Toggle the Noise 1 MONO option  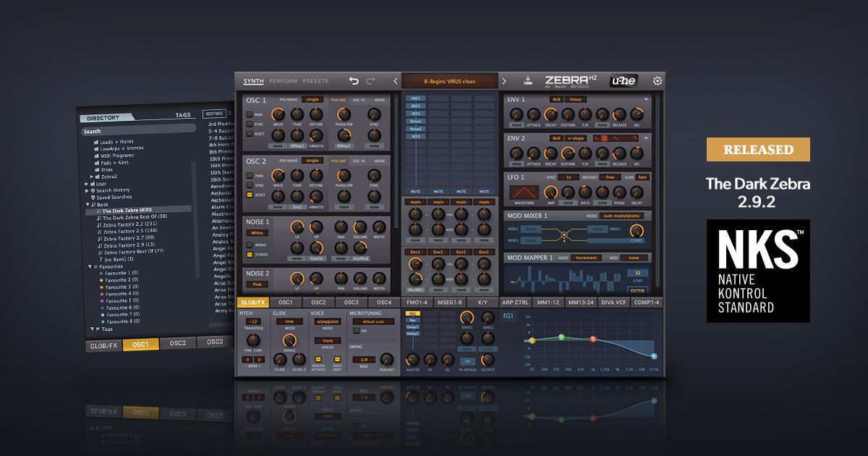[250, 245]
